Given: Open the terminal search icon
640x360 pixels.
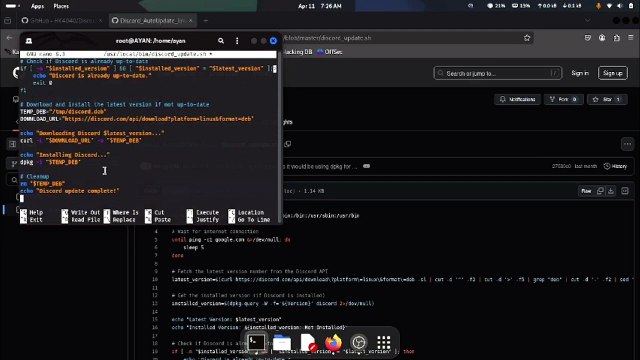Looking at the screenshot, I should 221,41.
